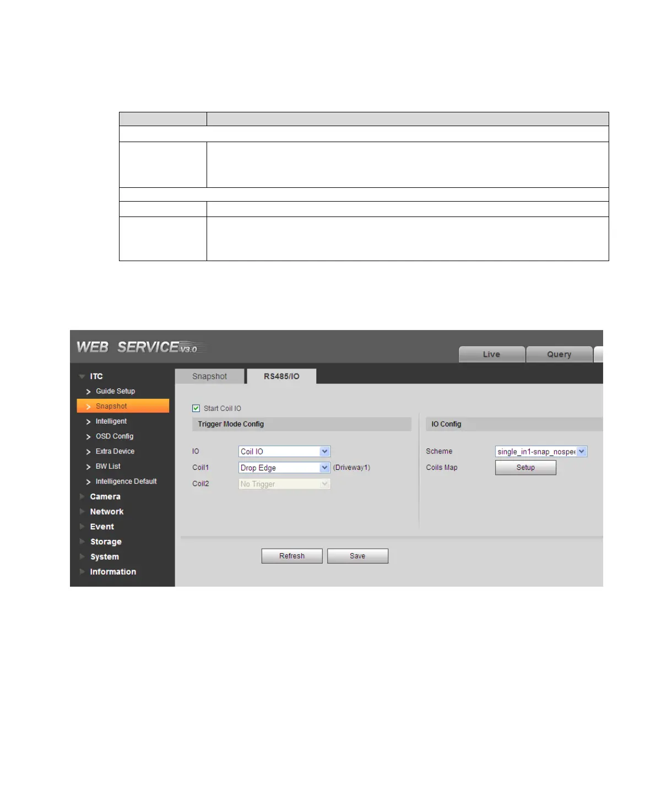Viewport: 656px width, 812px height.
Task: Expand the Camera section
Action: tap(105, 497)
